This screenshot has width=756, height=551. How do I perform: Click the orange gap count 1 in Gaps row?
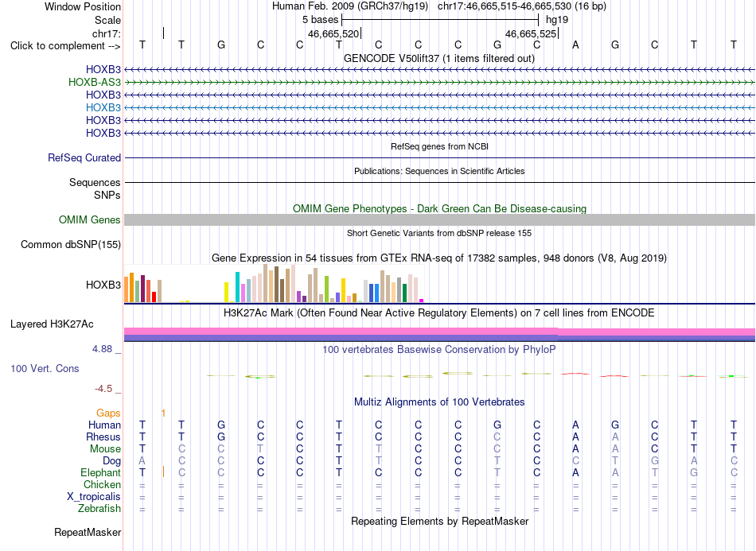[163, 413]
